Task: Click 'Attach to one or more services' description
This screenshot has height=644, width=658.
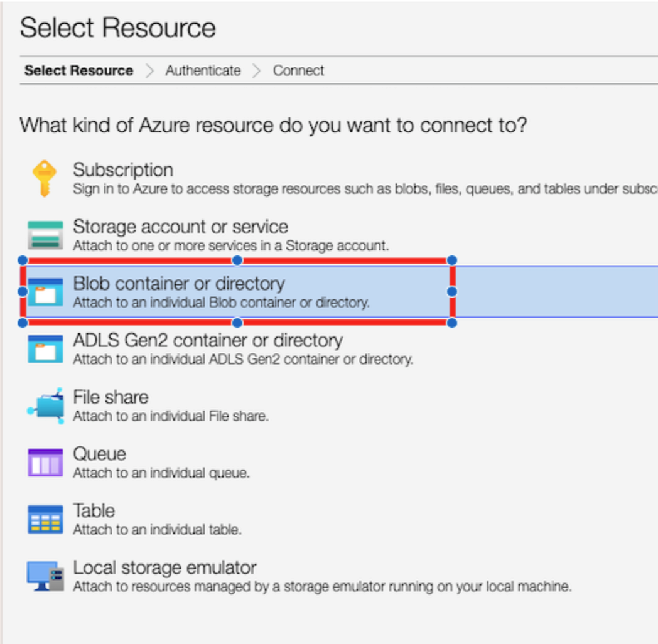Action: (231, 245)
